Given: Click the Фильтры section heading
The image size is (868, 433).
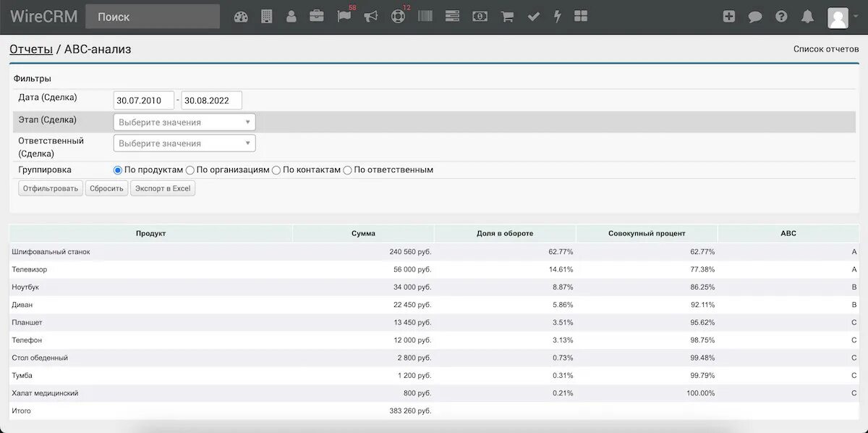Looking at the screenshot, I should [x=33, y=78].
